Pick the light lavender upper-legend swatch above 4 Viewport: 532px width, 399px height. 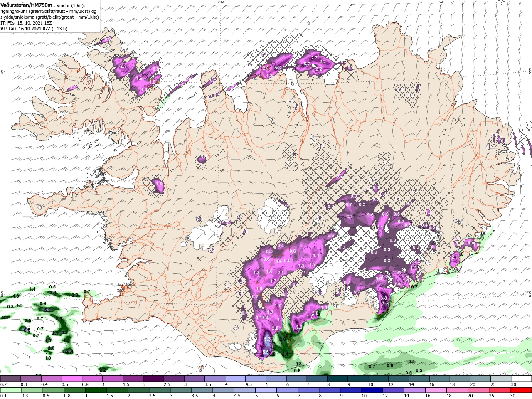(235, 379)
